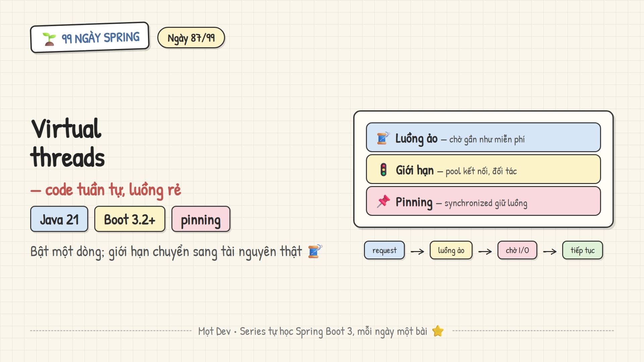Screen dimensions: 644x362
Task: Click the '99 NGÀY SPRING' badge
Action: click(90, 38)
